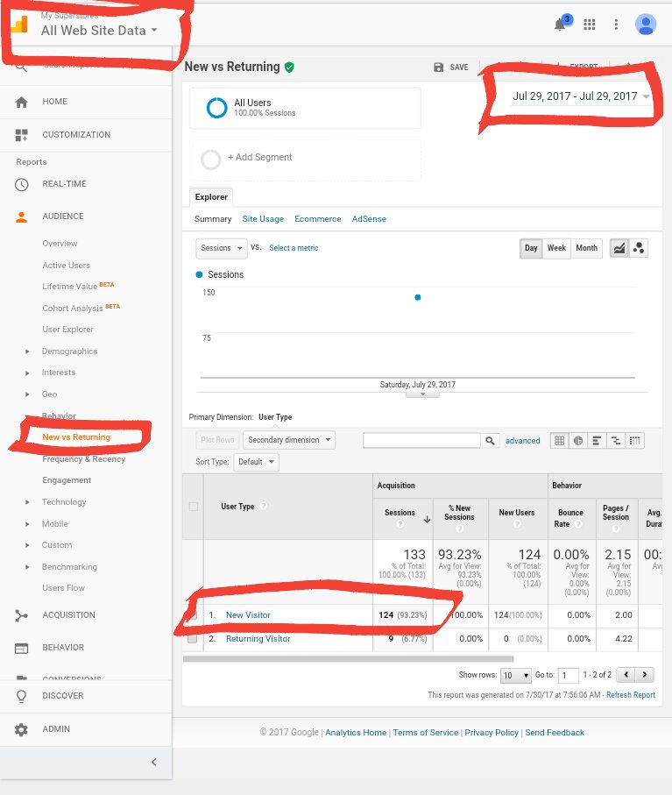
Task: Click the Acquisition arrows icon
Action: point(21,615)
